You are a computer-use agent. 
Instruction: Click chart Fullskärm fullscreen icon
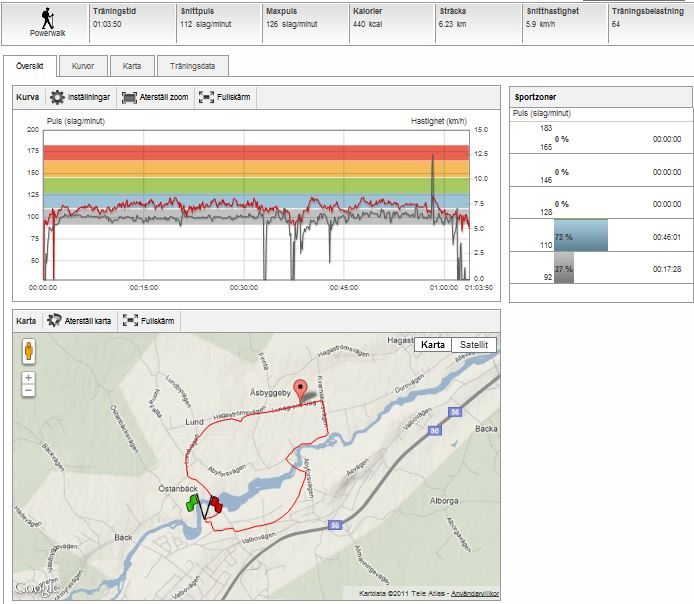pyautogui.click(x=206, y=98)
